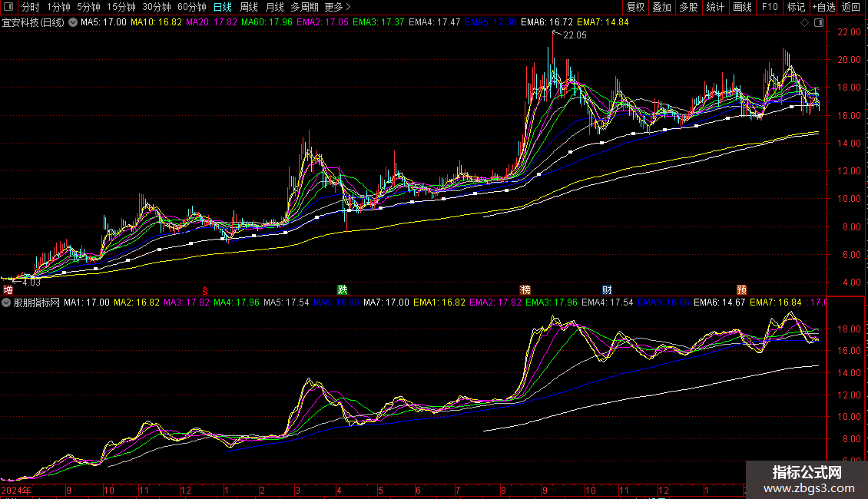Click the 宜安科技(日线) chart title

click(x=33, y=23)
